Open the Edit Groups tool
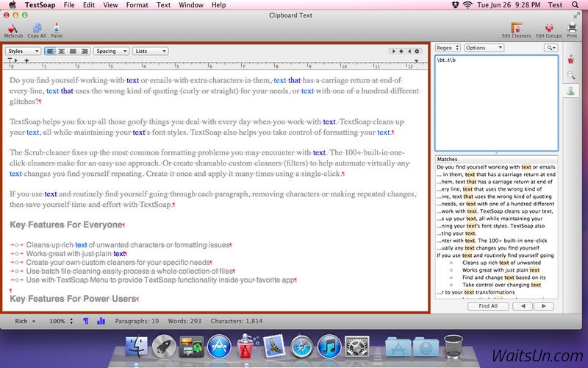Viewport: 588px width, 368px height. coord(548,30)
